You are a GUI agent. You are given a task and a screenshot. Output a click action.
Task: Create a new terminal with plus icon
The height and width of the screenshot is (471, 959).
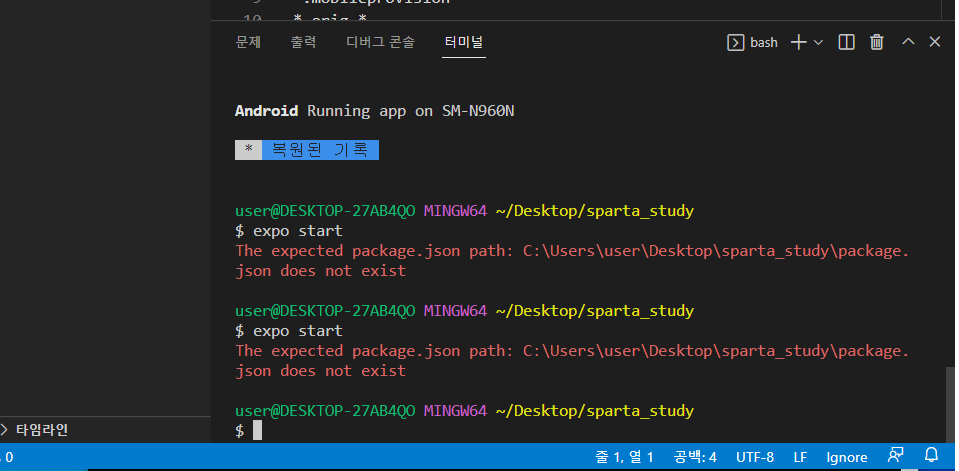click(x=798, y=42)
